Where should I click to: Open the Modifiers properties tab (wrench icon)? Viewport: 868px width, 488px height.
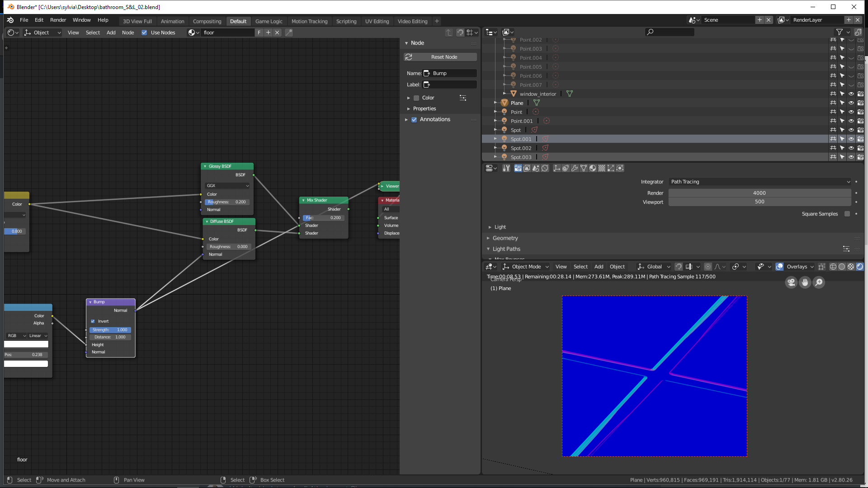[575, 168]
